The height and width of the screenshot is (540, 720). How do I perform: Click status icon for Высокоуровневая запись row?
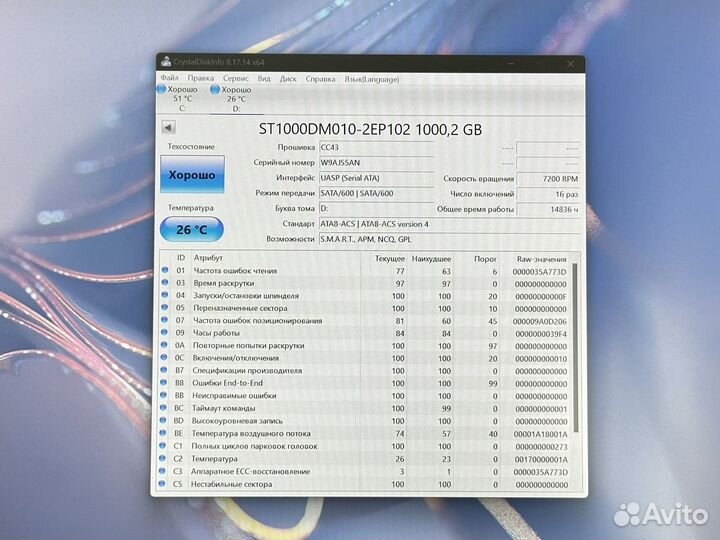click(x=163, y=420)
